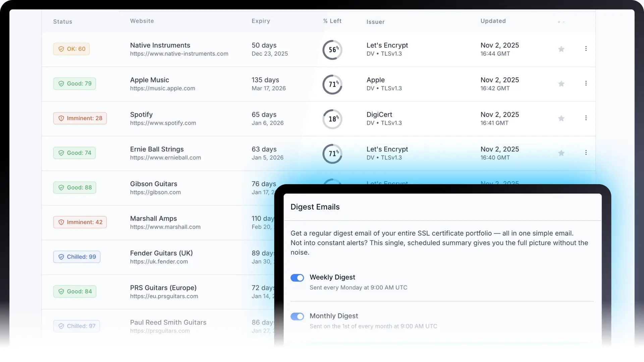Click the Imminent: 42 status badge
The width and height of the screenshot is (644, 362).
[80, 222]
